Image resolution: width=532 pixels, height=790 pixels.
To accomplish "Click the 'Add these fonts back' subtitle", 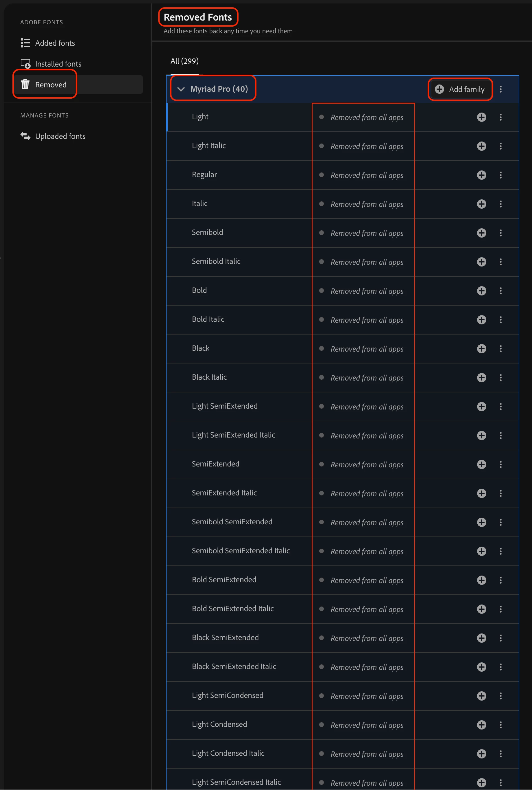I will pos(228,31).
